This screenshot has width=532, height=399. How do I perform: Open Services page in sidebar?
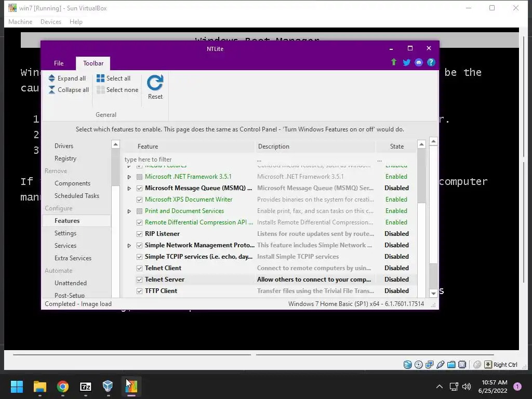pyautogui.click(x=65, y=246)
